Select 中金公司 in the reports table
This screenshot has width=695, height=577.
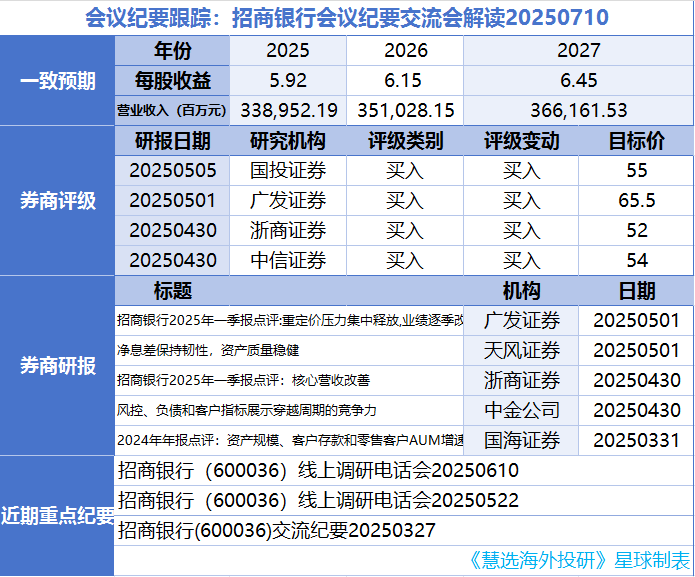(x=521, y=410)
